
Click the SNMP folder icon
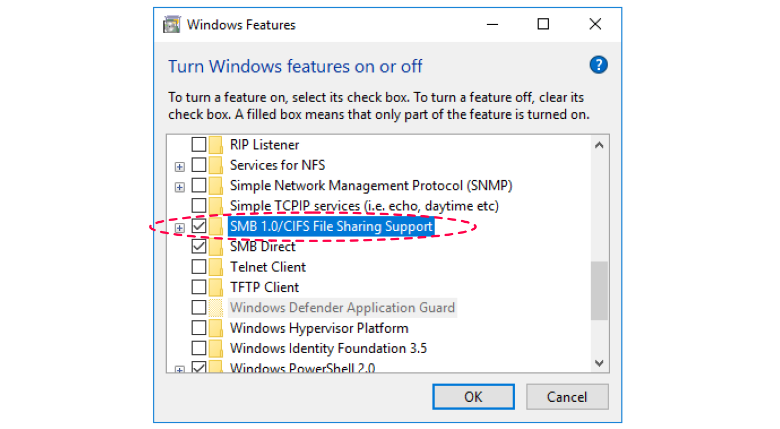tap(216, 186)
